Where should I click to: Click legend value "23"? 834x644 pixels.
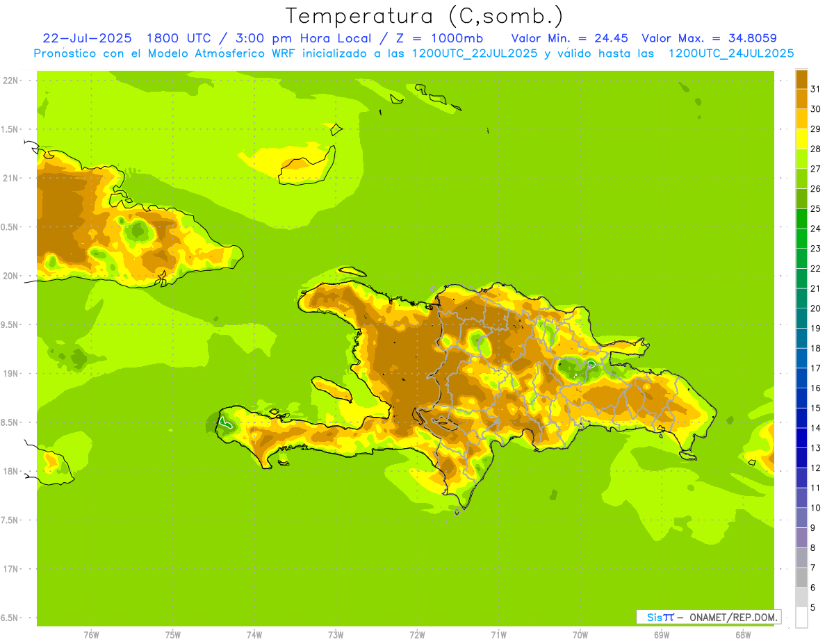pos(816,248)
